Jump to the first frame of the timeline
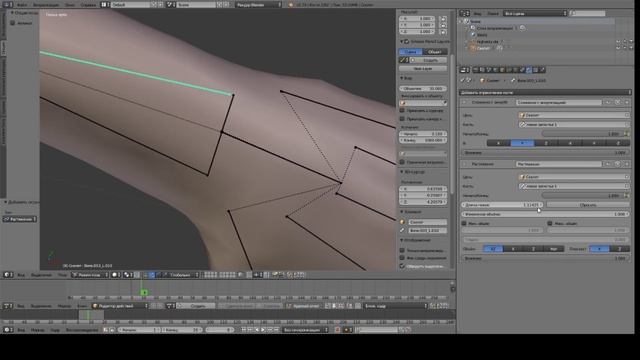Screen dimensions: 640x360 point(243,330)
